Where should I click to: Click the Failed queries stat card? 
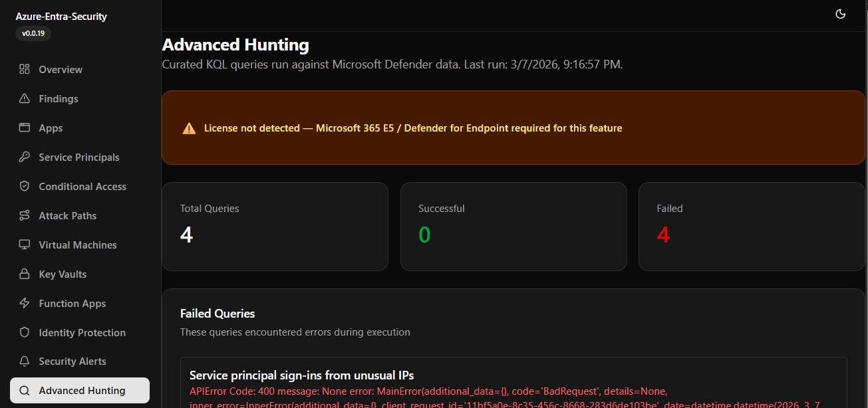coord(751,227)
